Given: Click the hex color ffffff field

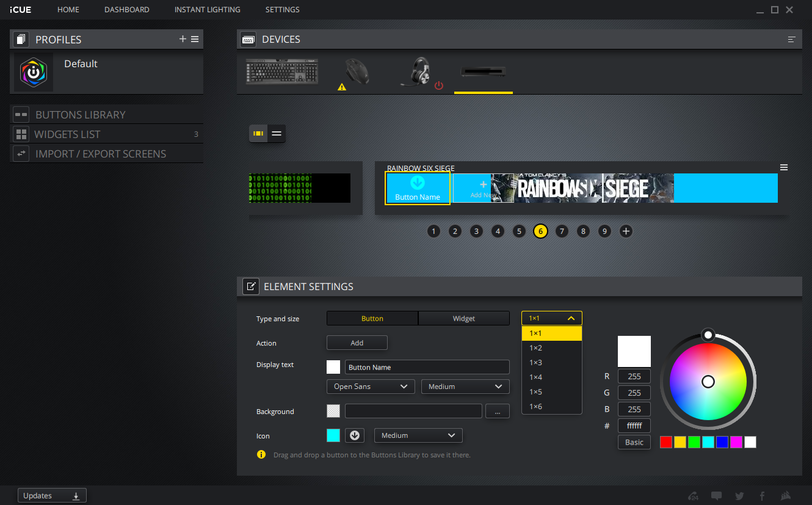Looking at the screenshot, I should pos(634,426).
